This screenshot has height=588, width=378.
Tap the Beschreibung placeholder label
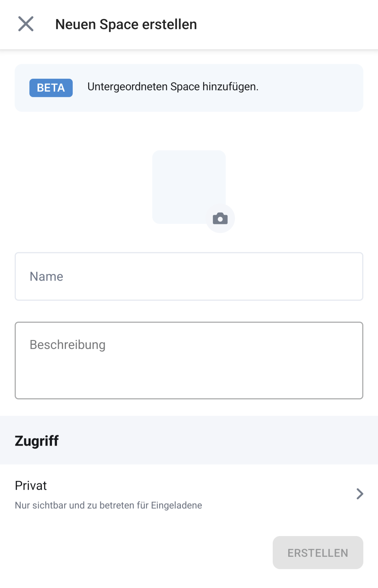(67, 345)
